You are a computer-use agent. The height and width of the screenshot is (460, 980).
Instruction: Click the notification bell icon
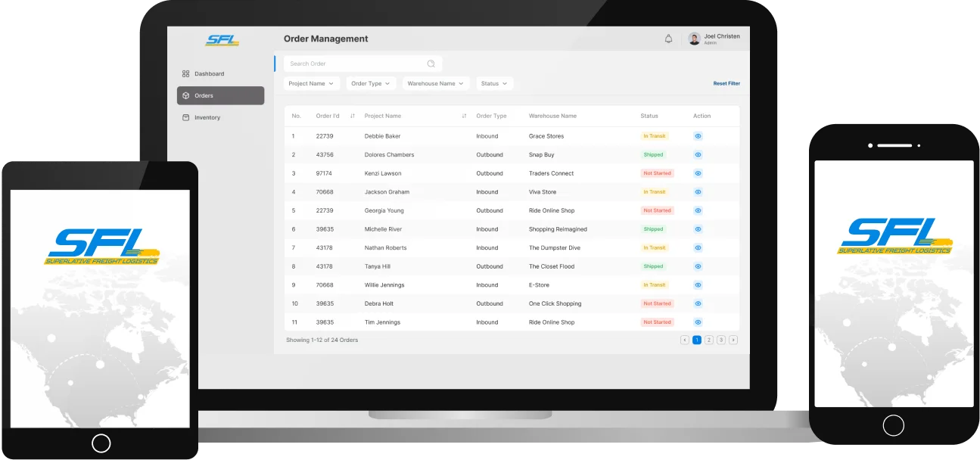(x=668, y=39)
